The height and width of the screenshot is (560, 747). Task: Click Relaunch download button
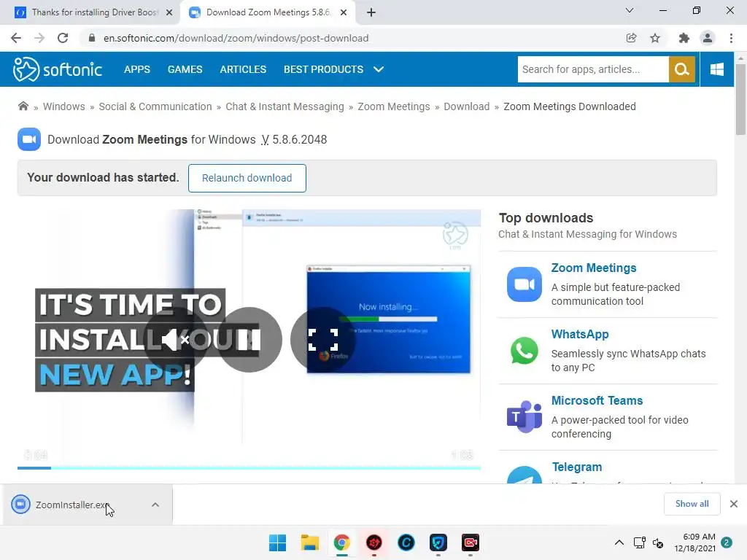(247, 178)
